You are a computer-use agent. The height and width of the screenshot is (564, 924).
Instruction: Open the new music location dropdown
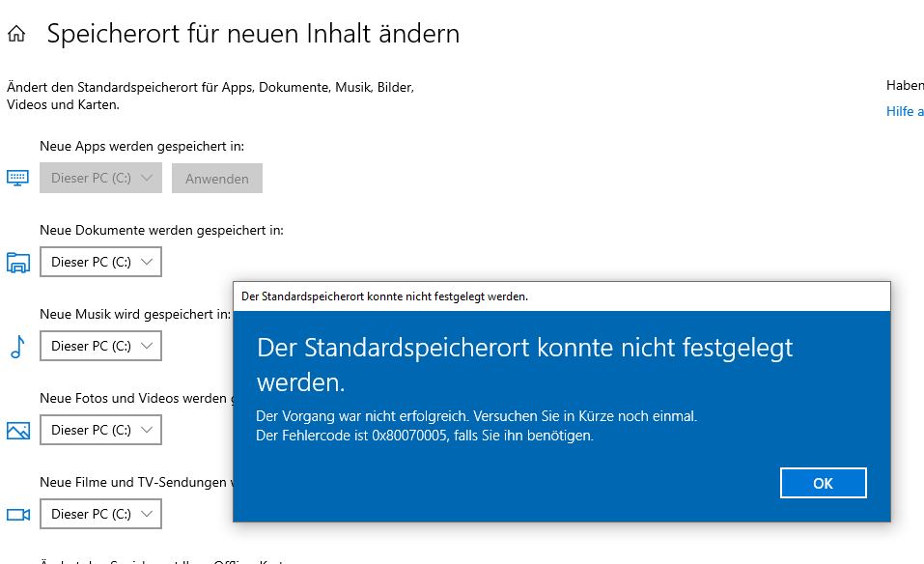click(x=100, y=346)
